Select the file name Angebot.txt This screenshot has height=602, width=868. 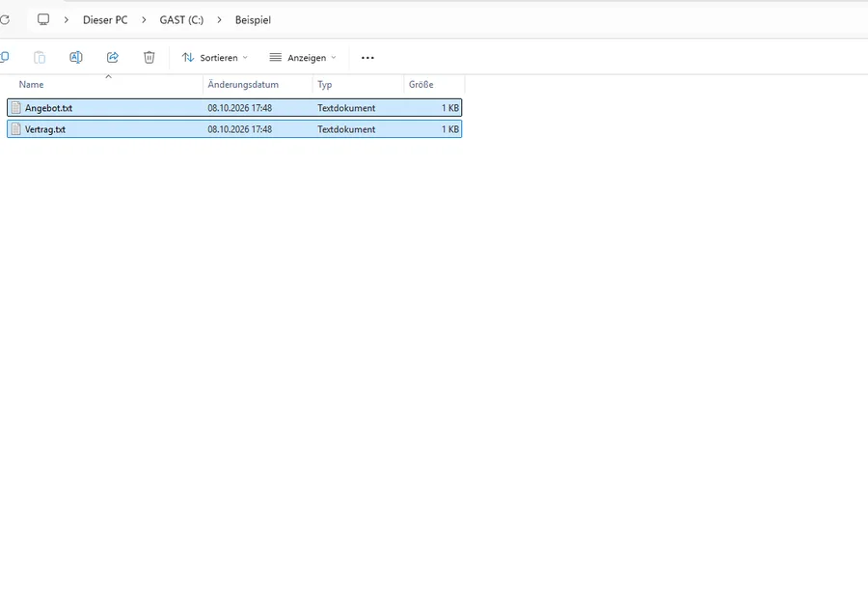pos(49,108)
